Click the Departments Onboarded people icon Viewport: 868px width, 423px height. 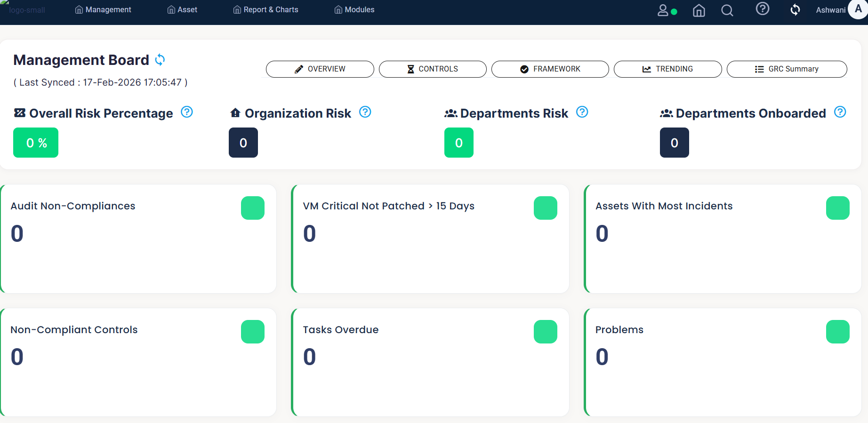(667, 113)
